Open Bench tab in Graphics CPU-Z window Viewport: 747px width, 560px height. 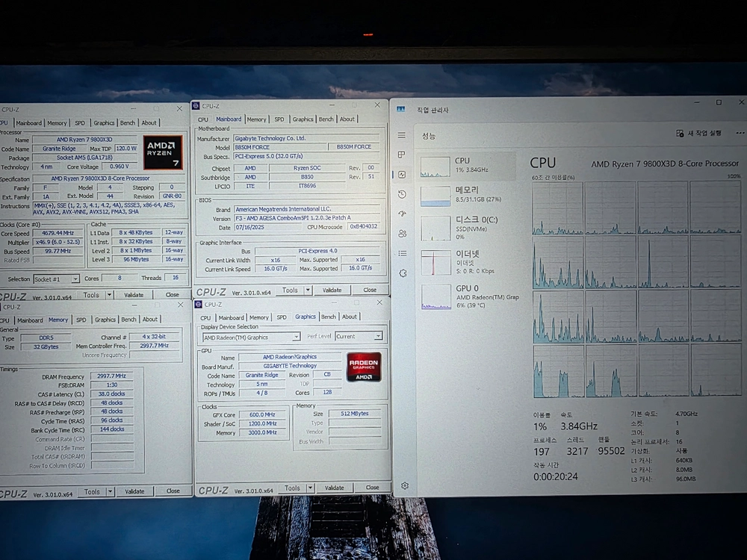pos(328,317)
